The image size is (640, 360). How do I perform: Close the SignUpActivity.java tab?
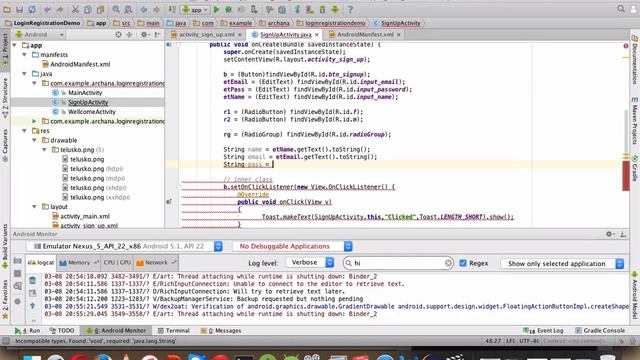[x=317, y=35]
